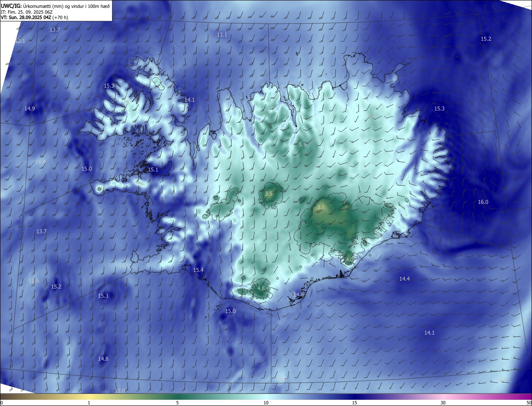Click the colour scale tick labelled 15
532x406 pixels.
click(x=355, y=403)
